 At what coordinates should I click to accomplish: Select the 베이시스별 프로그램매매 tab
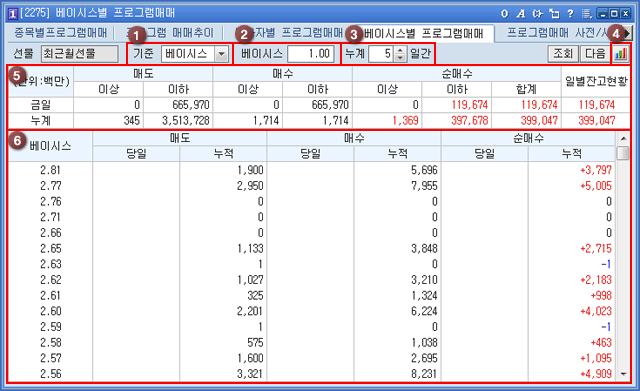tap(423, 33)
